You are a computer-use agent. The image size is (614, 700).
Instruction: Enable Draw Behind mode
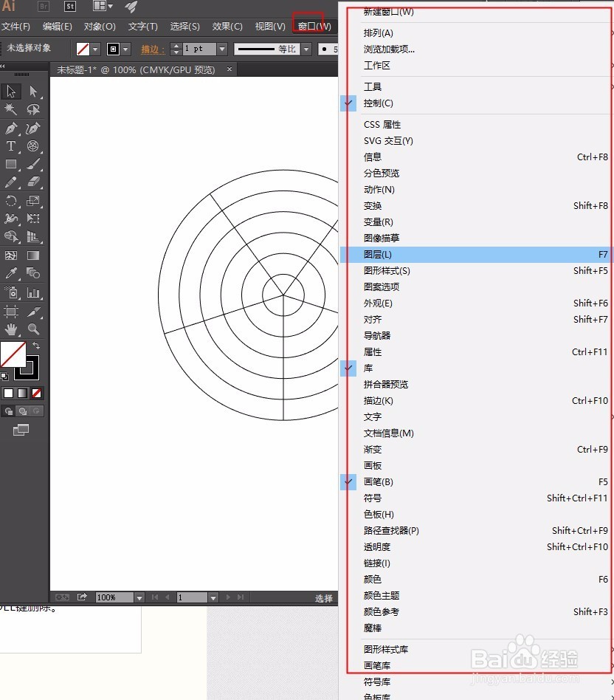click(x=23, y=411)
